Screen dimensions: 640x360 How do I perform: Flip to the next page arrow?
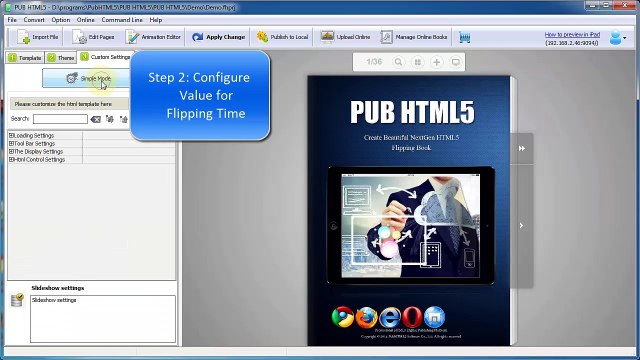tap(522, 225)
